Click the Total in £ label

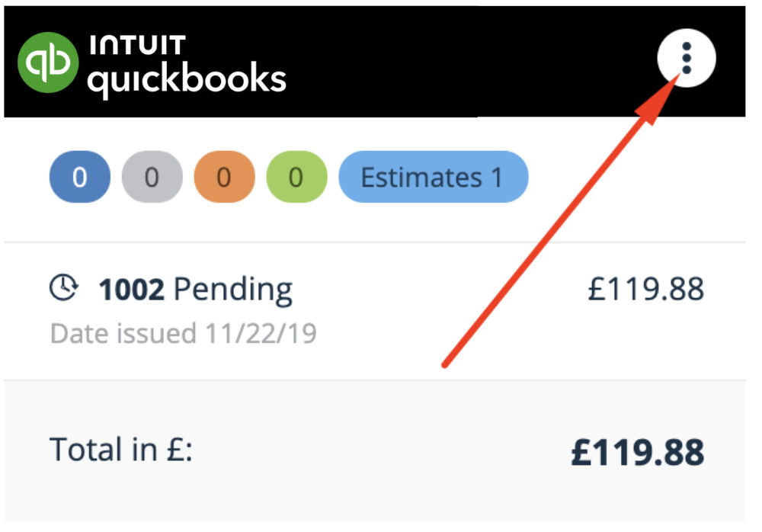(121, 450)
